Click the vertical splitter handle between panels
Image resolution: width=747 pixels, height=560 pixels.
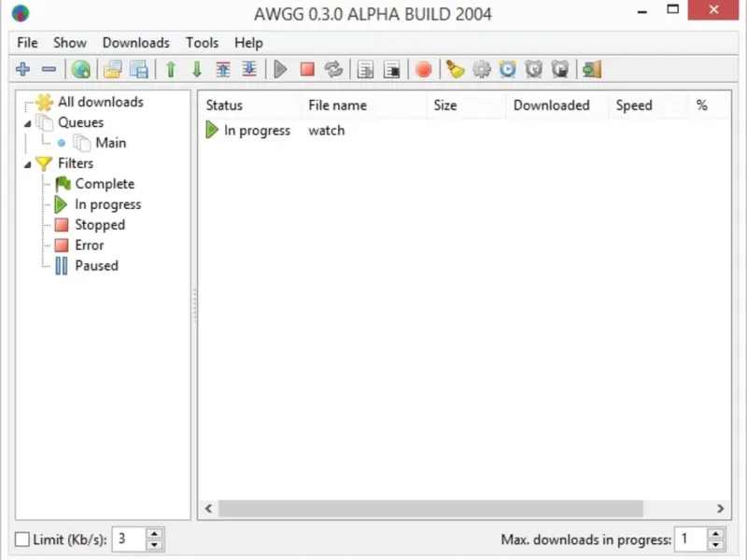pos(194,305)
